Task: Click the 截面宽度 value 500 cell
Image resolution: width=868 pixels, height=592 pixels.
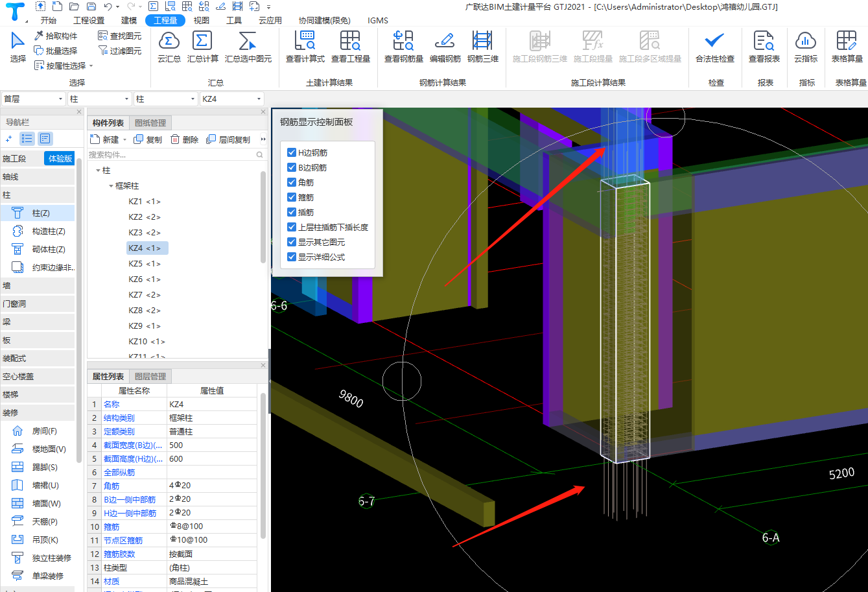Action: (x=212, y=445)
